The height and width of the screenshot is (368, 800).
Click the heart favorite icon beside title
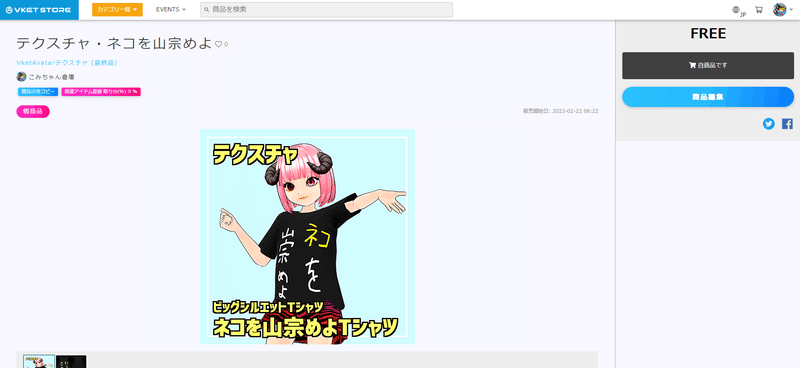[218, 44]
